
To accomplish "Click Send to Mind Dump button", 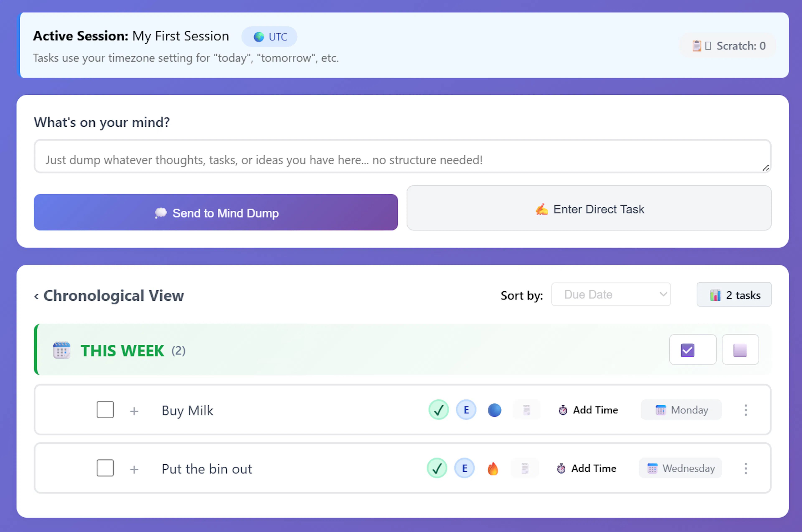I will (x=216, y=212).
